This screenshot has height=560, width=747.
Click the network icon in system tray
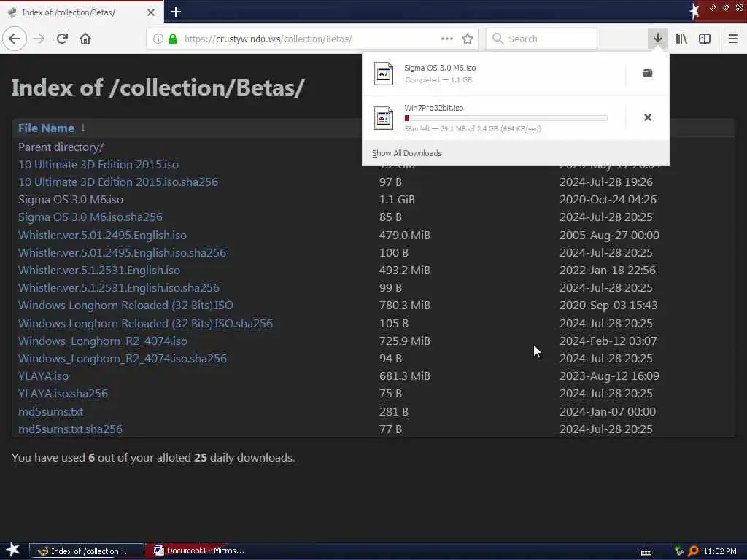[679, 551]
